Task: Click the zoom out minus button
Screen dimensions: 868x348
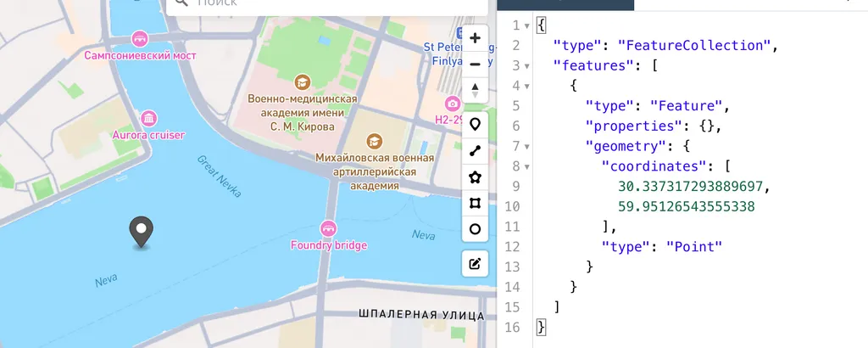Action: tap(475, 64)
